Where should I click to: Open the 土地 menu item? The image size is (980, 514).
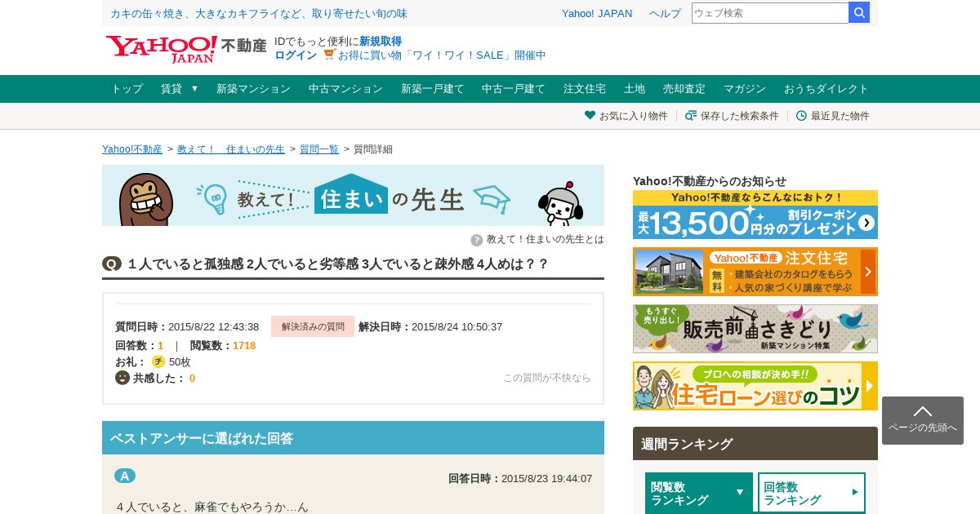635,89
